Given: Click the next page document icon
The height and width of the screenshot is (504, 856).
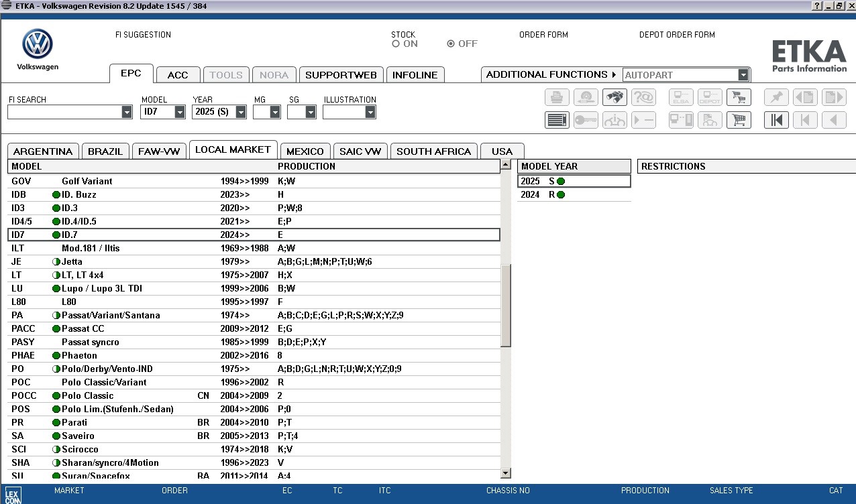Looking at the screenshot, I should [x=834, y=98].
